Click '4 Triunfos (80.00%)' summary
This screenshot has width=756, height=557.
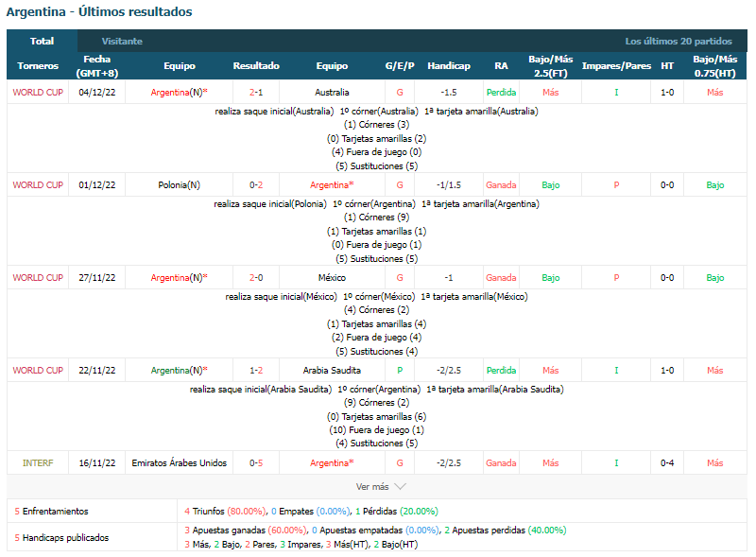coord(225,512)
